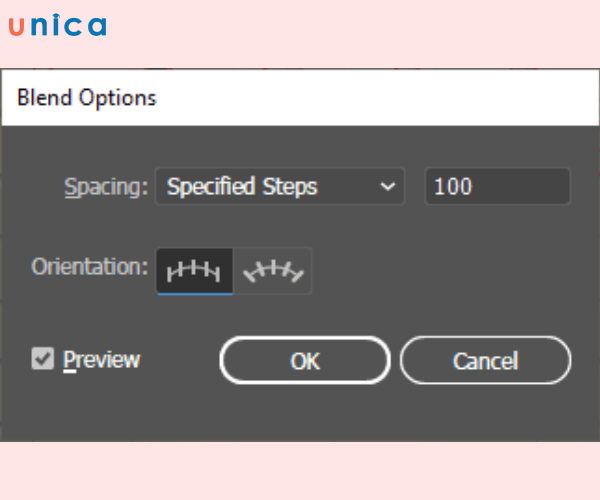Click empty white area of title bar
The width and height of the screenshot is (600, 500).
click(400, 97)
